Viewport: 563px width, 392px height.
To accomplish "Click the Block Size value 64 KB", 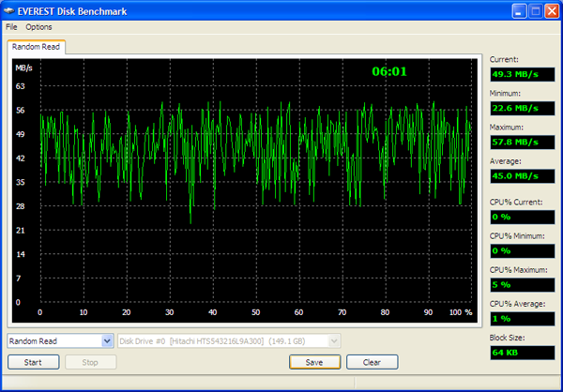I will click(x=523, y=353).
